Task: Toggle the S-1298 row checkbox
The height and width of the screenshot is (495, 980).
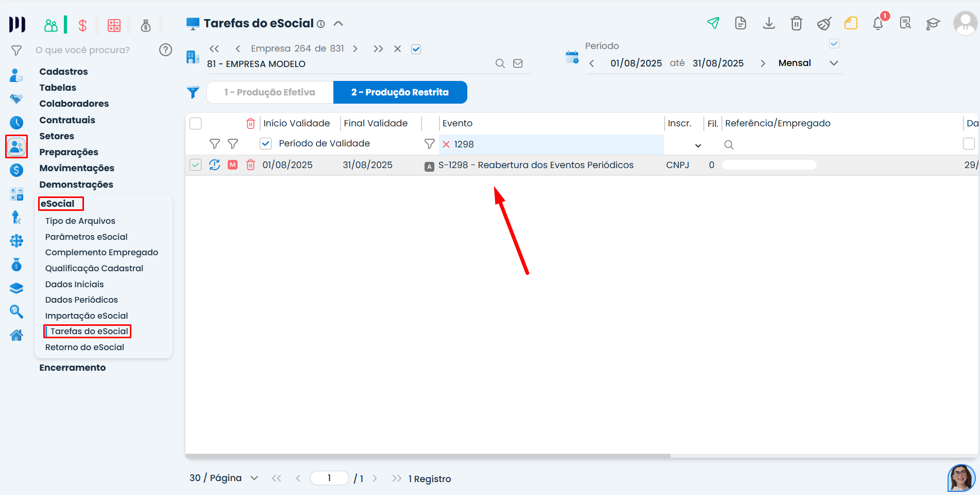Action: click(x=196, y=165)
